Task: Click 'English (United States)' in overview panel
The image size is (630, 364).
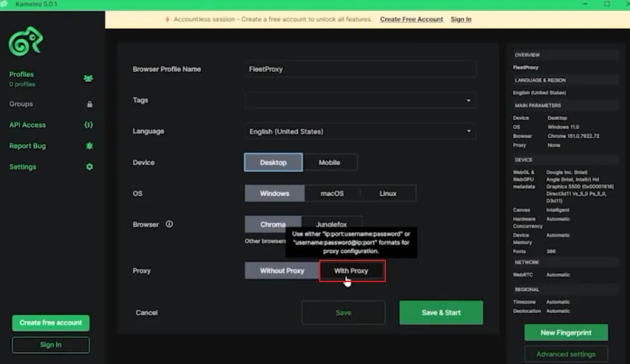Action: (539, 93)
